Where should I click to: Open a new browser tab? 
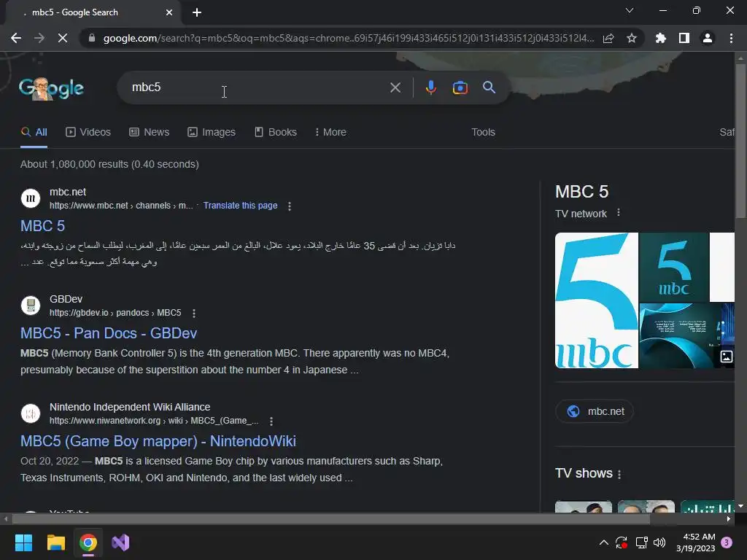tap(197, 12)
